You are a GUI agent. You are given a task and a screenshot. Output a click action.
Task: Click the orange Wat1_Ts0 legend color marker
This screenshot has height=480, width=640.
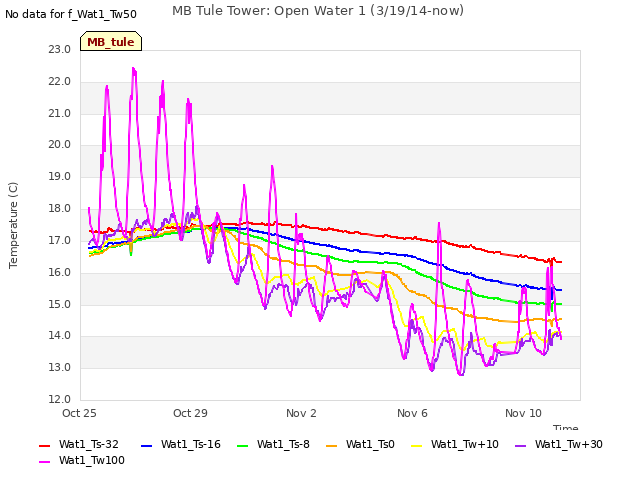pyautogui.click(x=331, y=446)
